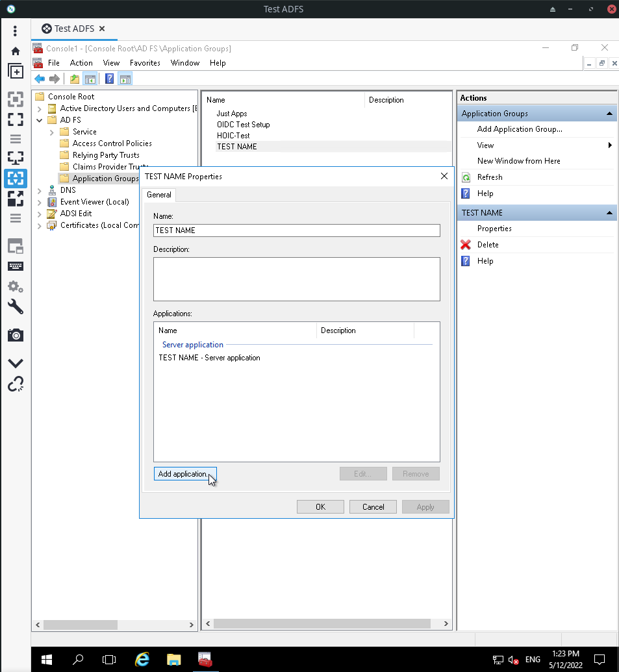Collapse the AD FS tree node
Image resolution: width=619 pixels, height=672 pixels.
click(40, 120)
